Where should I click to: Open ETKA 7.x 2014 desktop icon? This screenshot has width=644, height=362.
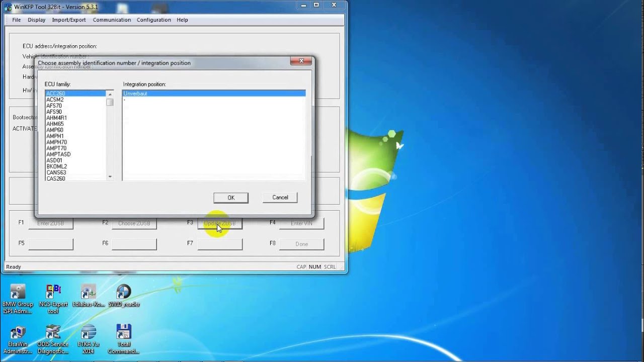(x=88, y=339)
